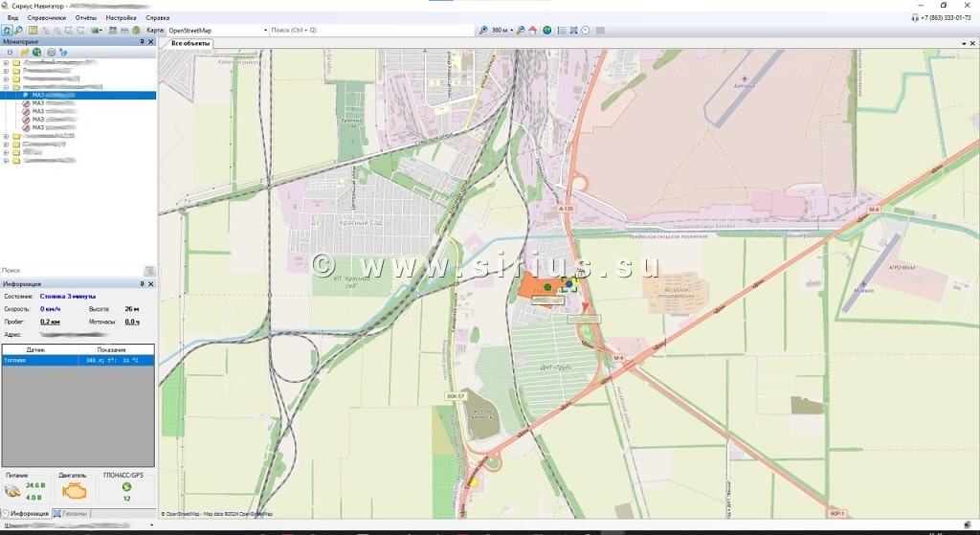Pin the Мониторинг panel

coord(142,42)
